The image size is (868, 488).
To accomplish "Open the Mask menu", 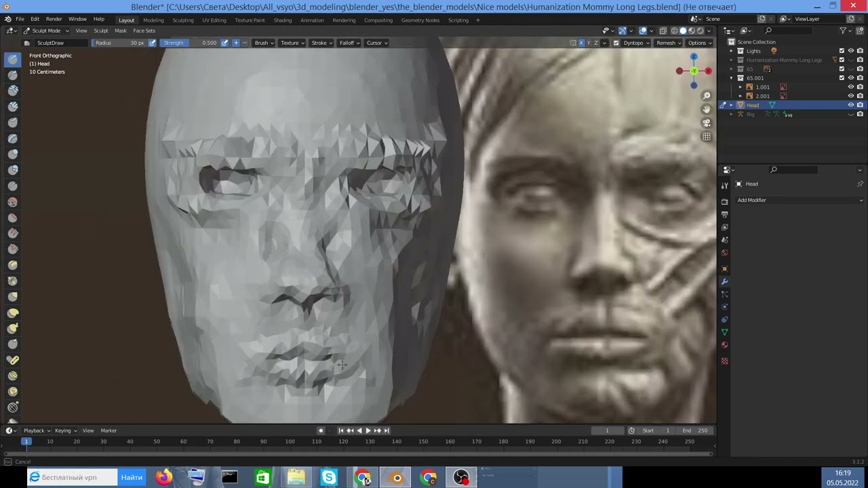I will pos(121,30).
